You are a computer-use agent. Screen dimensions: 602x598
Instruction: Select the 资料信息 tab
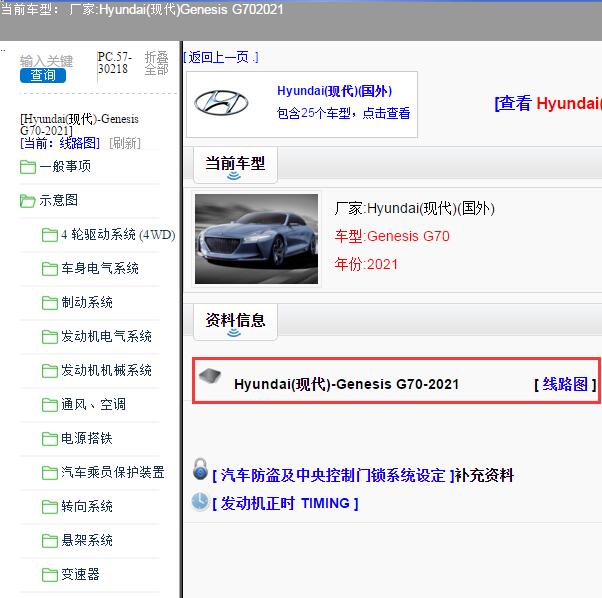(x=235, y=320)
